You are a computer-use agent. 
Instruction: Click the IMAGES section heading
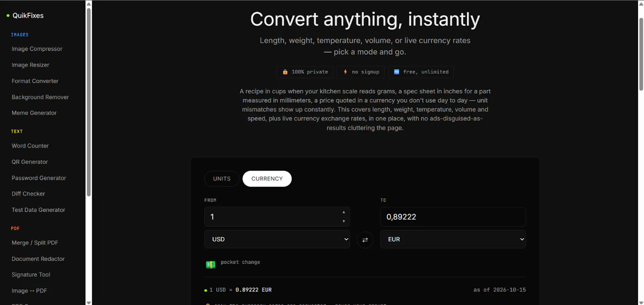(20, 35)
